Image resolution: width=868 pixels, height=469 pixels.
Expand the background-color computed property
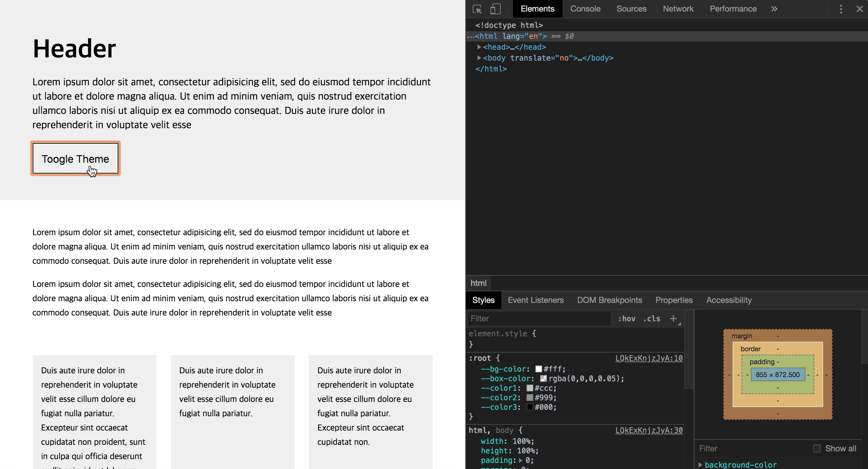(700, 465)
